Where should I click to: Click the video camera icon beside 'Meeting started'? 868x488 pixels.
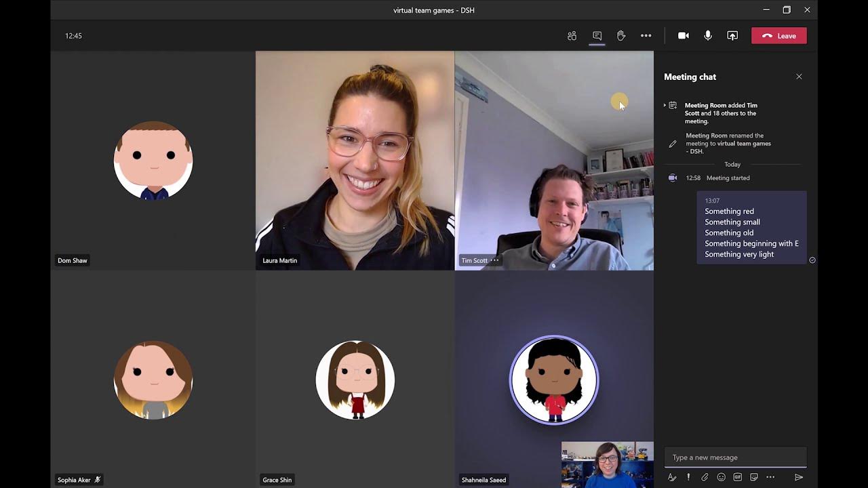click(x=673, y=178)
